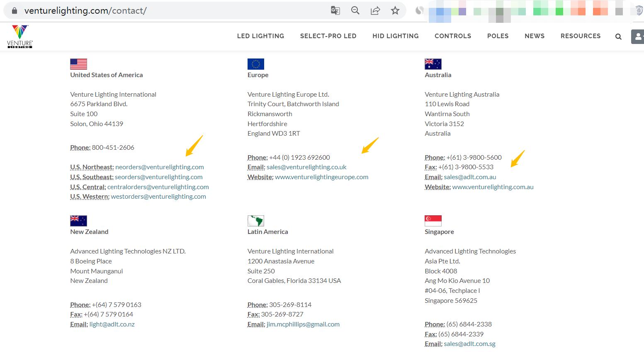Screen dimensions: 644x358
Task: Open the LED Lighting menu
Action: pos(260,36)
